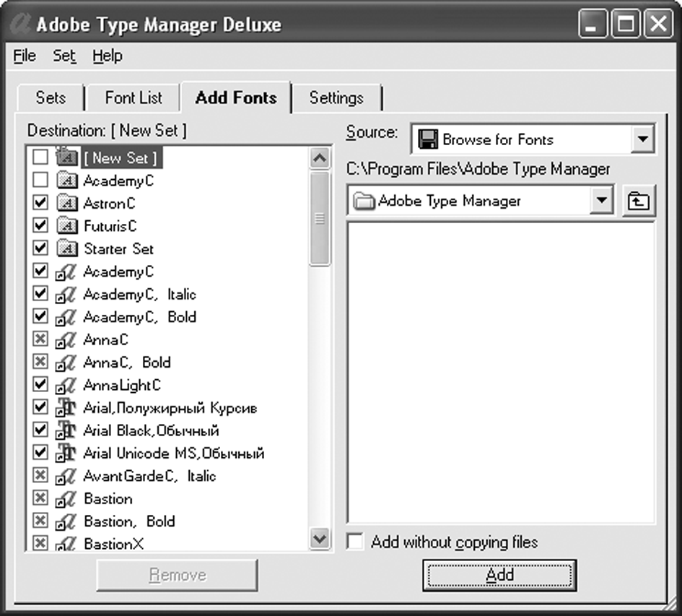The height and width of the screenshot is (616, 682).
Task: Click the AcademyC regular font icon
Action: tap(66, 272)
